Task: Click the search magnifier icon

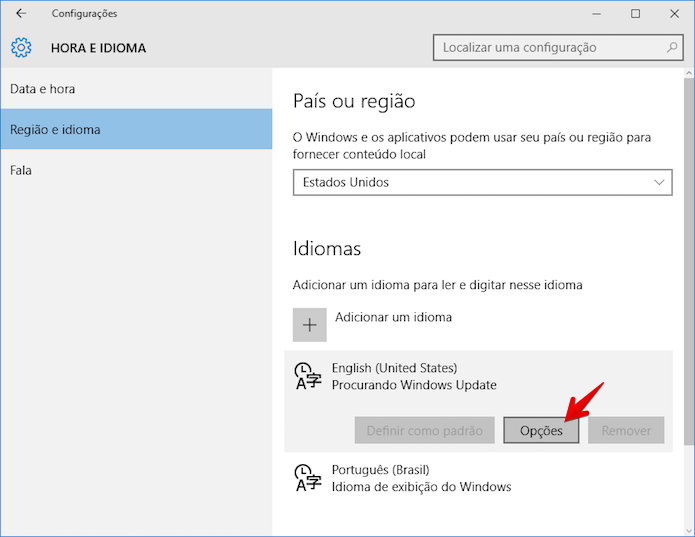Action: (x=672, y=47)
